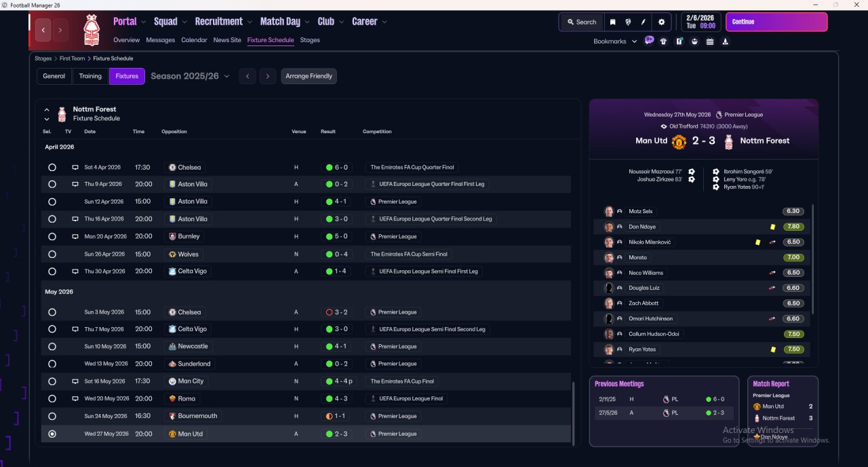
Task: Click the TV icon on Man City fixture row
Action: pos(75,381)
